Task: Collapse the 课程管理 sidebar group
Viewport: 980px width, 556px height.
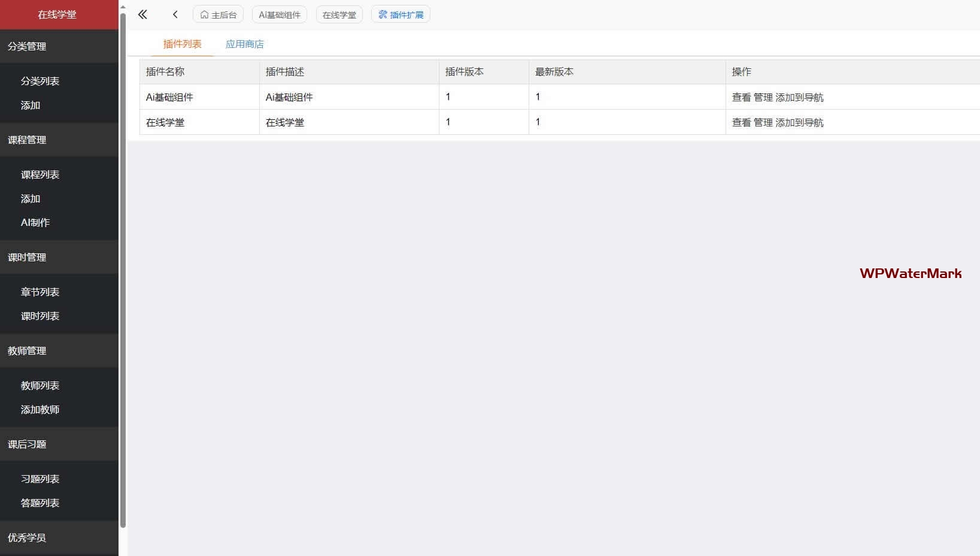Action: coord(27,140)
